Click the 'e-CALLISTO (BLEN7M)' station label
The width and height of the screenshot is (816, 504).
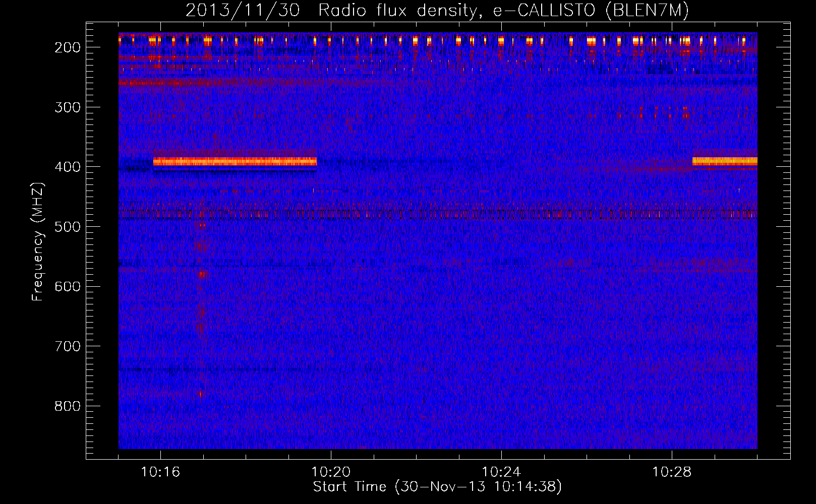click(591, 10)
